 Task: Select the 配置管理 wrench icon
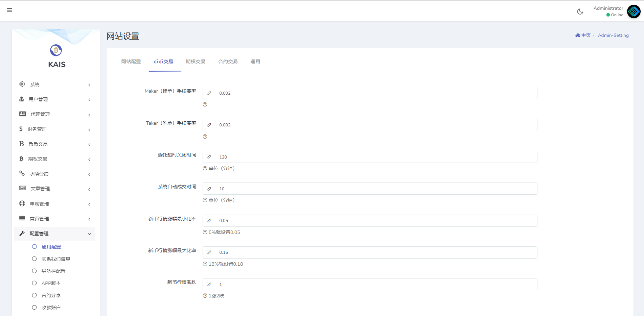(22, 233)
